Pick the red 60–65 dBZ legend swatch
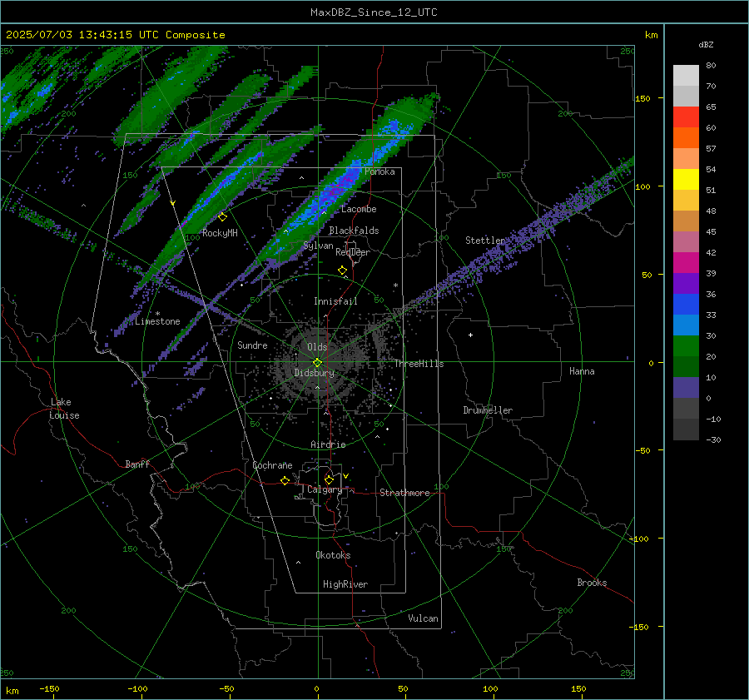The height and width of the screenshot is (700, 749). pos(686,117)
